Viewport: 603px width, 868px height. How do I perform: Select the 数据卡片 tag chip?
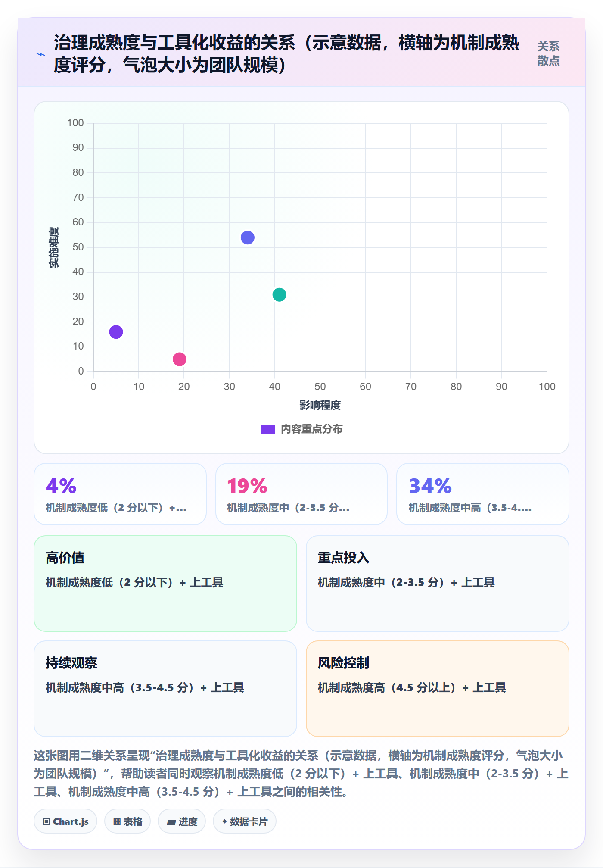click(245, 821)
